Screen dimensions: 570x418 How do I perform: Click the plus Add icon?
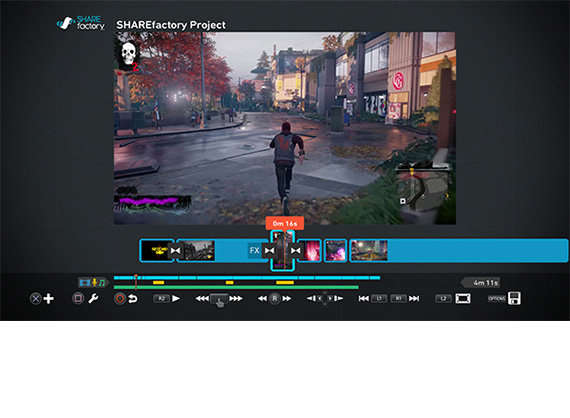coord(49,299)
